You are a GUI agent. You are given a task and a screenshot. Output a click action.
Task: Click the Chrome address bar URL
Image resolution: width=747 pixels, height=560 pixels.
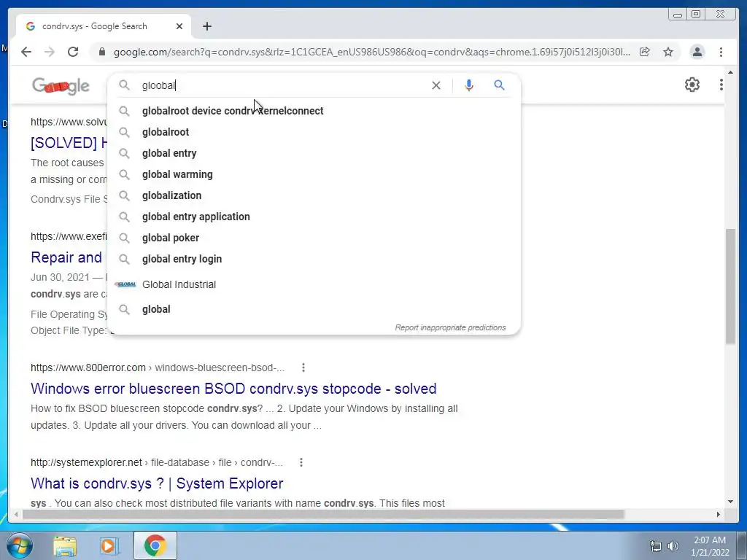[371, 52]
